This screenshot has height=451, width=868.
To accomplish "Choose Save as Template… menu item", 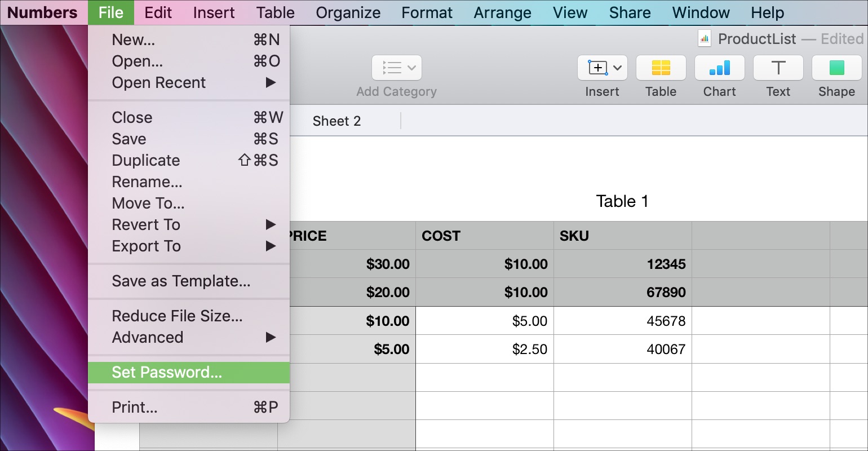I will click(189, 281).
